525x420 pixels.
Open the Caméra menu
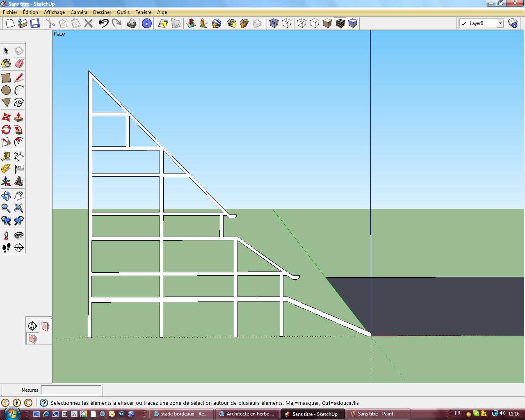point(79,12)
